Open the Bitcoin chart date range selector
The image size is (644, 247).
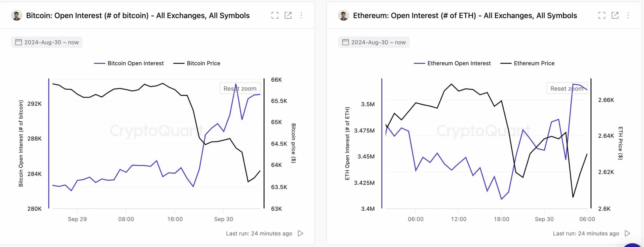tap(47, 42)
